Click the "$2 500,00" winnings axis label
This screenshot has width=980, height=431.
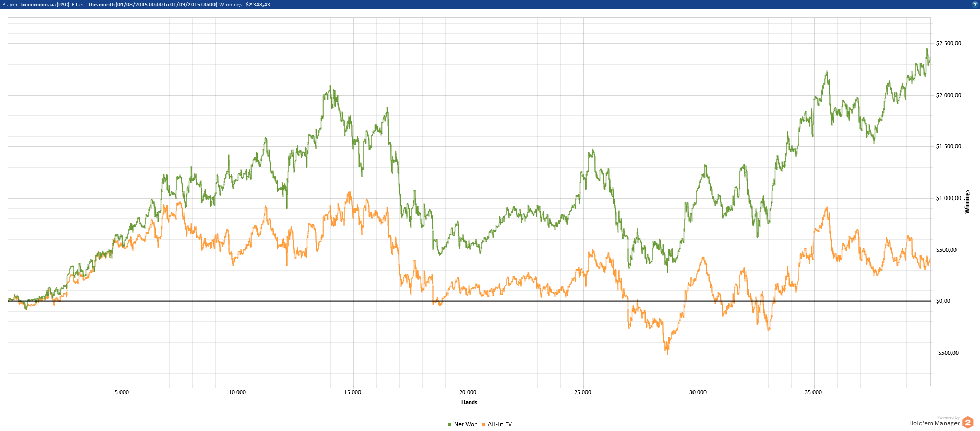[949, 43]
